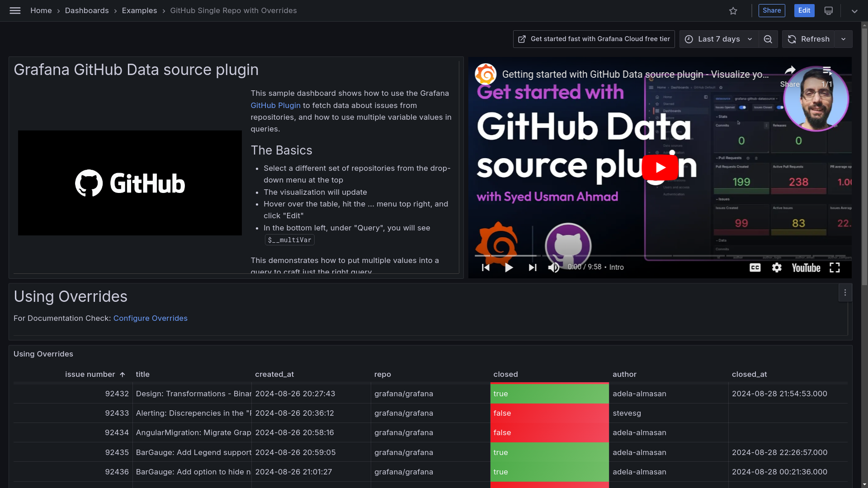The height and width of the screenshot is (488, 868).
Task: Open YouTube player settings gear
Action: click(777, 267)
